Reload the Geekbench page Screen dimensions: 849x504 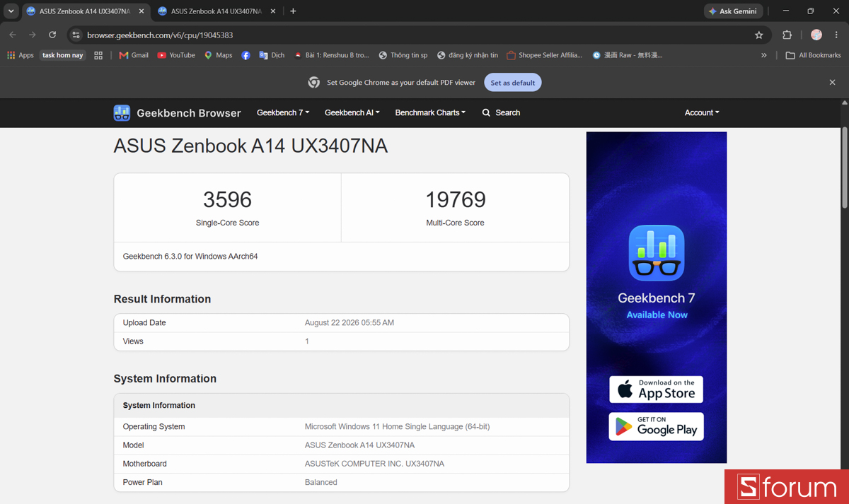coord(52,35)
